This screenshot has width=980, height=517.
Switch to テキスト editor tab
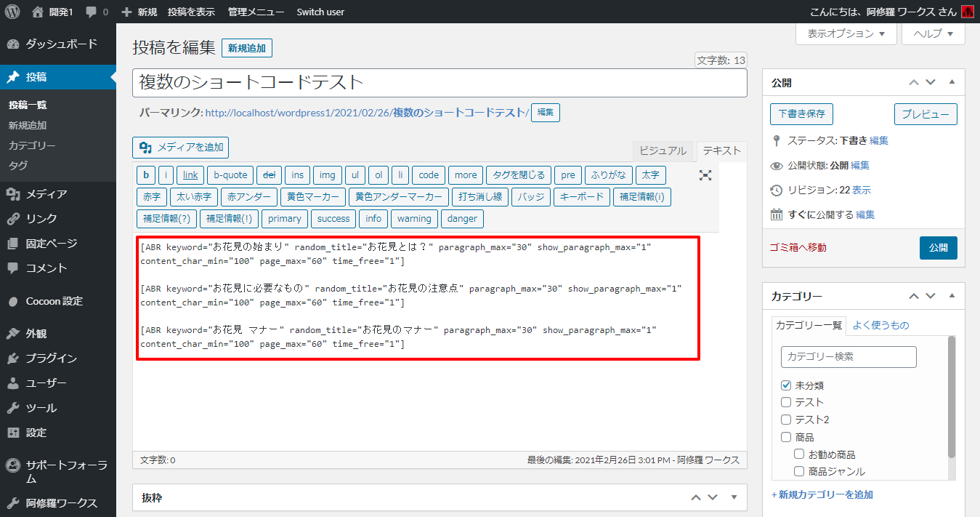(x=721, y=151)
